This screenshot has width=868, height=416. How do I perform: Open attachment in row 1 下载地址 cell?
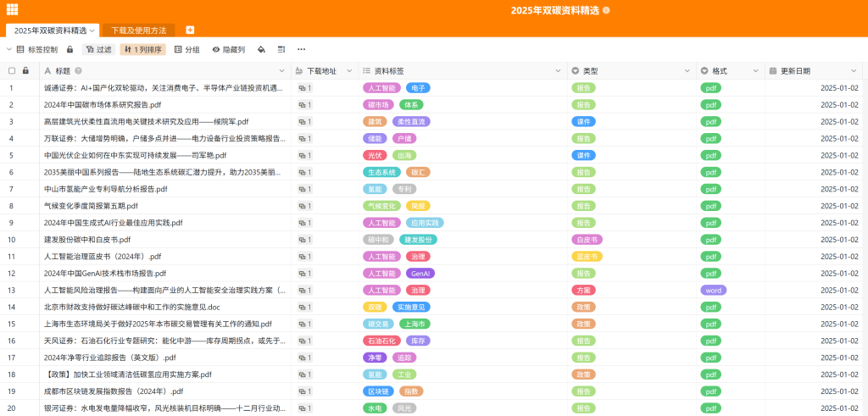(x=305, y=88)
